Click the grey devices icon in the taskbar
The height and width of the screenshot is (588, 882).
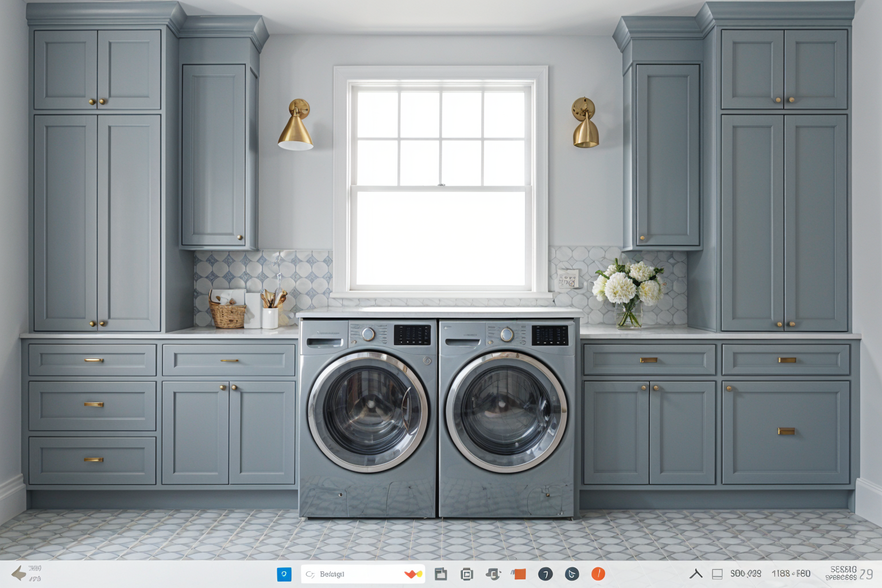(x=493, y=574)
